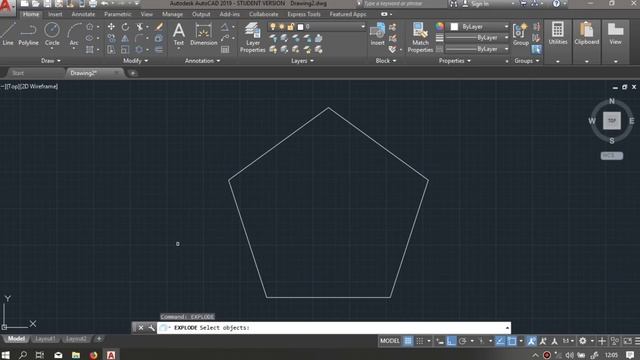Open the command line customization wrench
Image resolution: width=640 pixels, height=360 pixels.
point(151,328)
